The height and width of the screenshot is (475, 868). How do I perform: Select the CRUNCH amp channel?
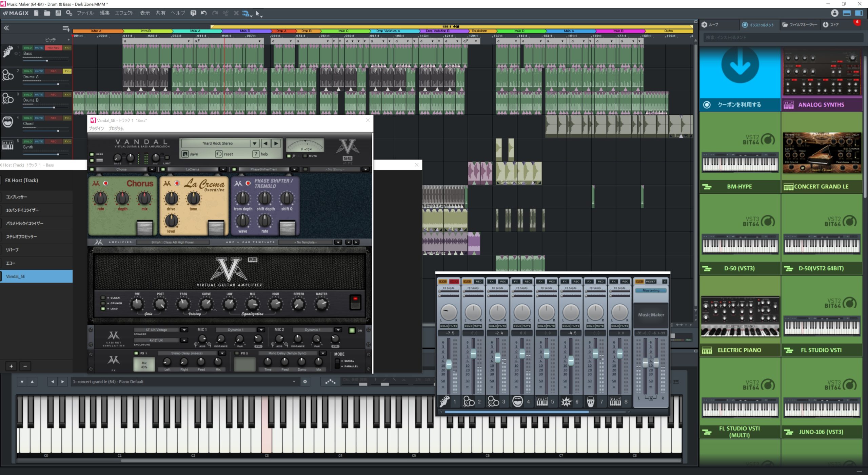[x=103, y=303]
